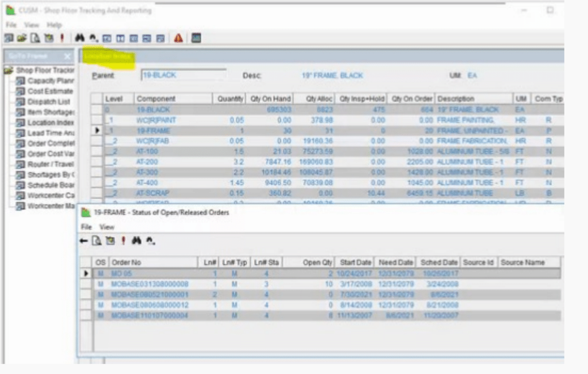
Task: Select the MO 05 order row
Action: click(326, 273)
